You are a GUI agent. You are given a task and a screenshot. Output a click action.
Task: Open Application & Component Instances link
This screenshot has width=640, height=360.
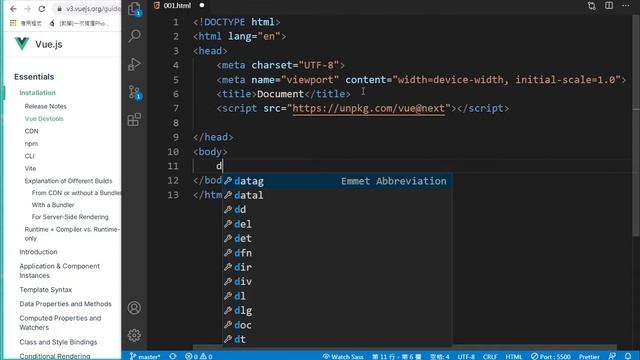coord(59,271)
